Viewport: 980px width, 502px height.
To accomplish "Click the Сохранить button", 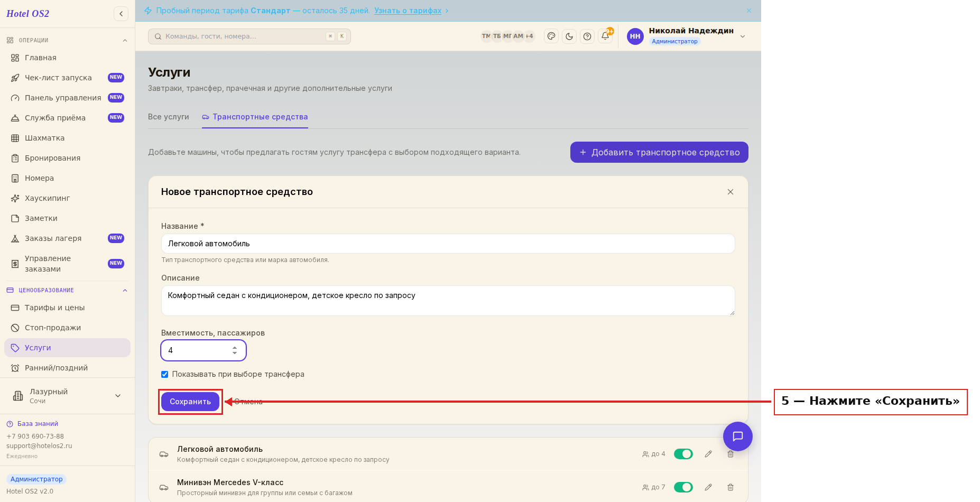I will (x=190, y=402).
